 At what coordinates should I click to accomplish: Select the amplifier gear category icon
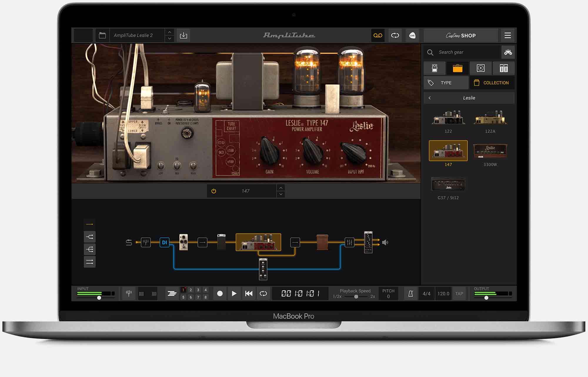click(x=457, y=68)
